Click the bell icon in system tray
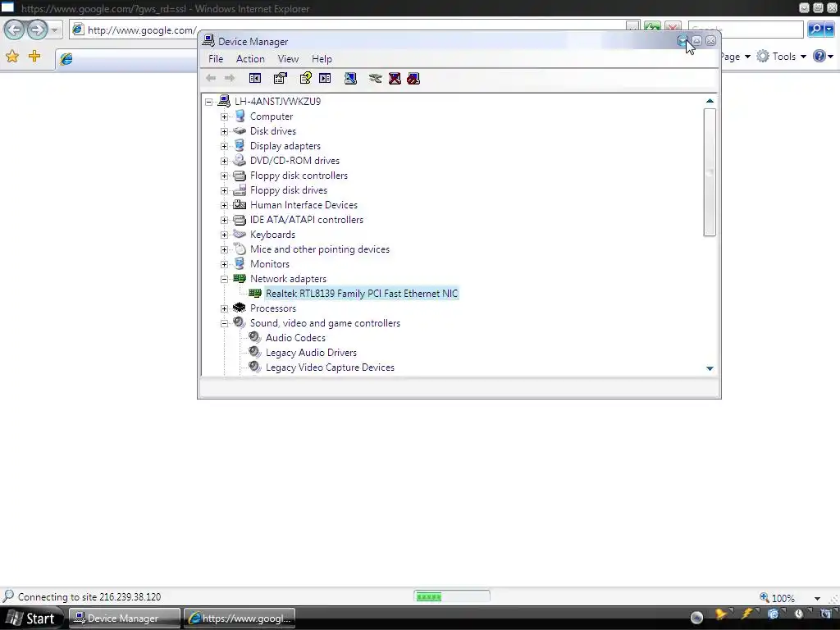 pyautogui.click(x=720, y=614)
